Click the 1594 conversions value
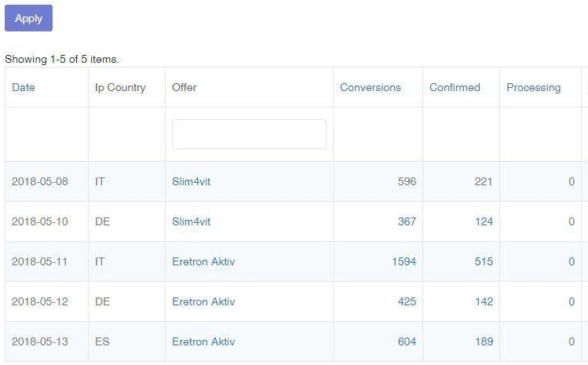This screenshot has height=365, width=588. [404, 261]
